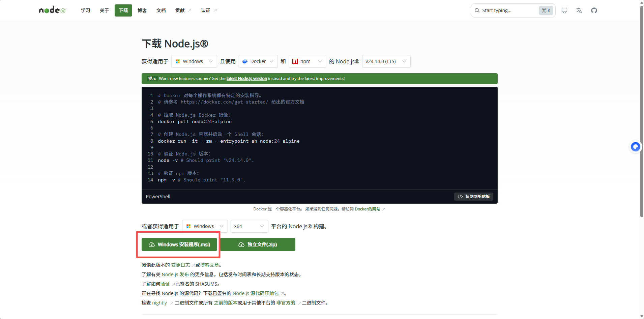Viewport: 644px width, 319px height.
Task: Expand the x64 architecture dropdown
Action: point(250,226)
